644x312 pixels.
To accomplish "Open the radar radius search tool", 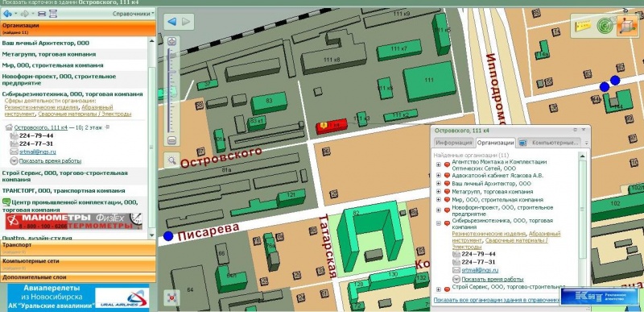I will click(x=605, y=26).
